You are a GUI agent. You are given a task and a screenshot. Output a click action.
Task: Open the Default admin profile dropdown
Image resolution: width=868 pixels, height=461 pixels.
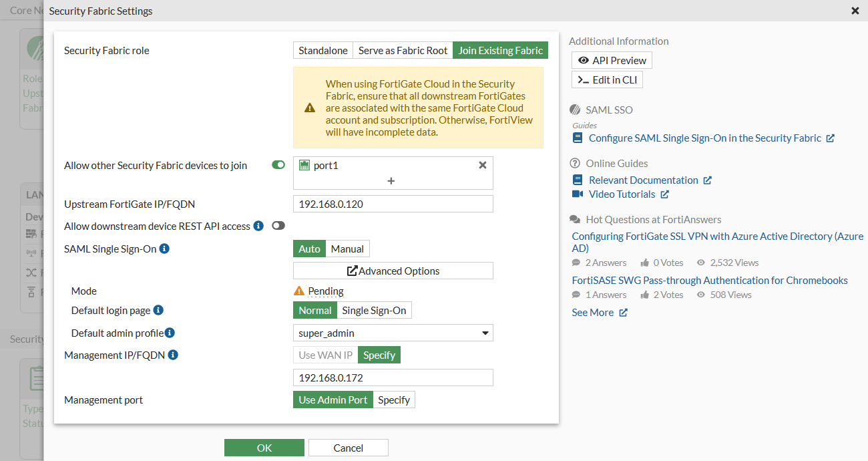click(x=393, y=333)
